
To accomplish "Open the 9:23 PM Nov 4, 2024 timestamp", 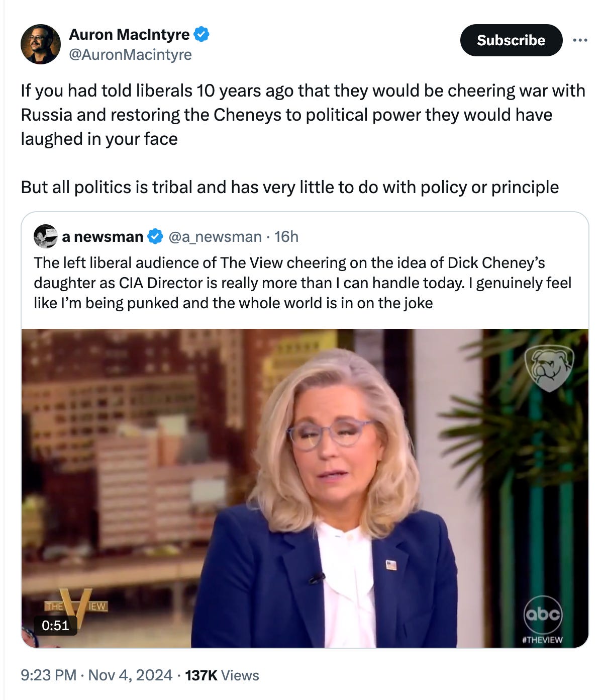I will [x=96, y=675].
